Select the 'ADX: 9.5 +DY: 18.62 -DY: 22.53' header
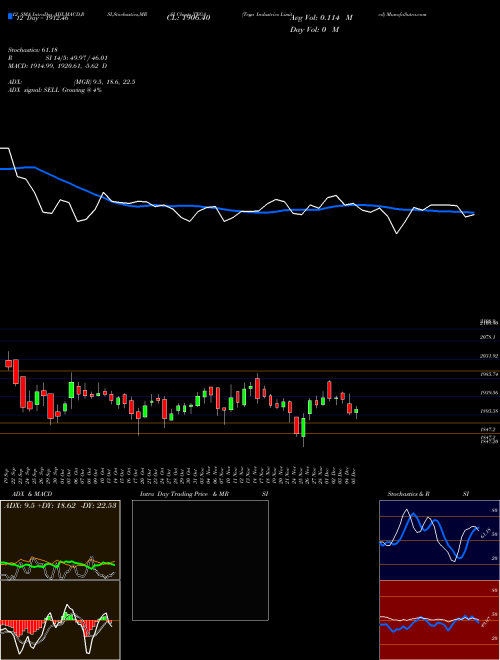500x660 pixels. click(60, 505)
